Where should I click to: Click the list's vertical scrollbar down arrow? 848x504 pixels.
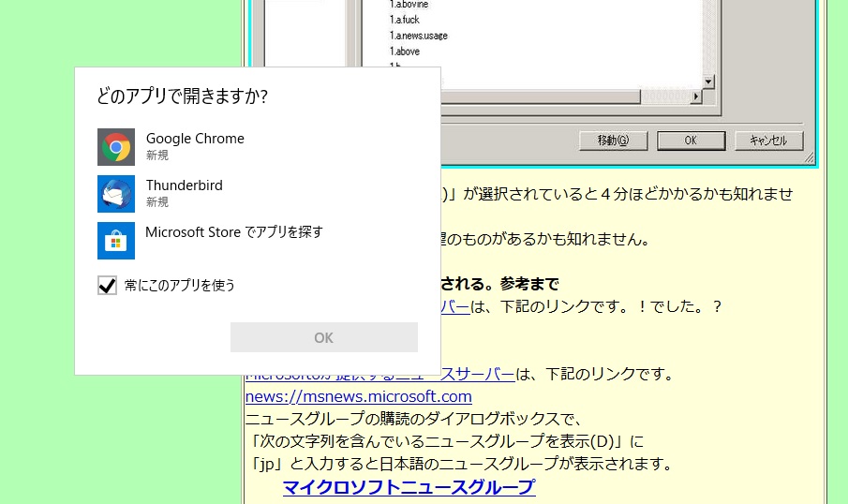pos(709,82)
